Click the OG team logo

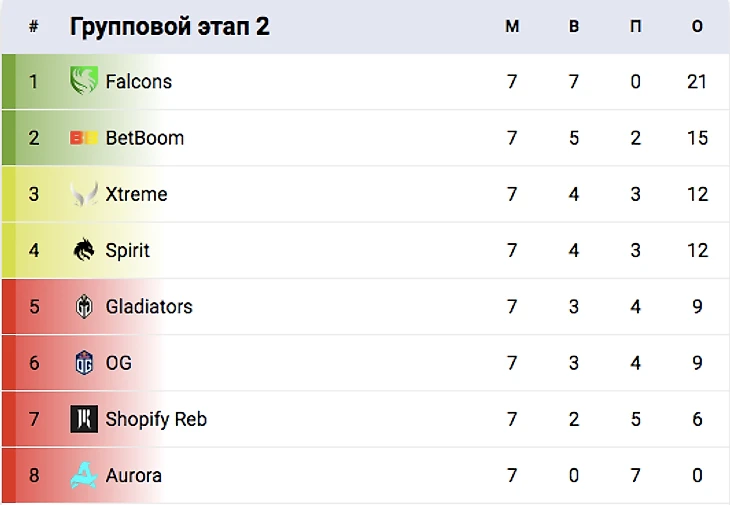84,362
